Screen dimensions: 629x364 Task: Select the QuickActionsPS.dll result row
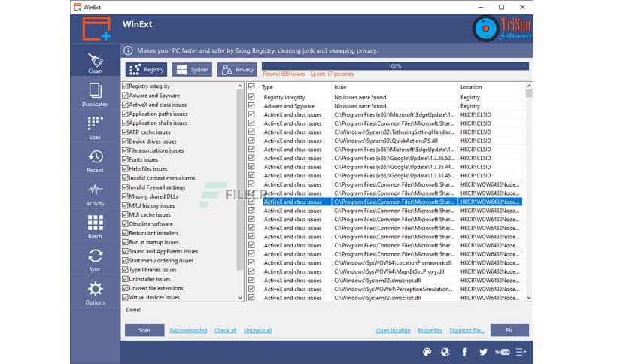pos(385,141)
